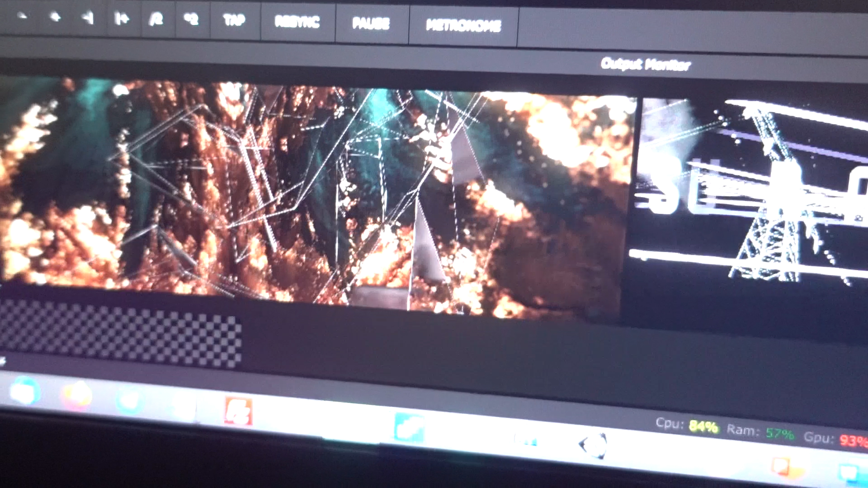This screenshot has height=488, width=868.
Task: Halve the BPM with /2
Action: tap(156, 19)
